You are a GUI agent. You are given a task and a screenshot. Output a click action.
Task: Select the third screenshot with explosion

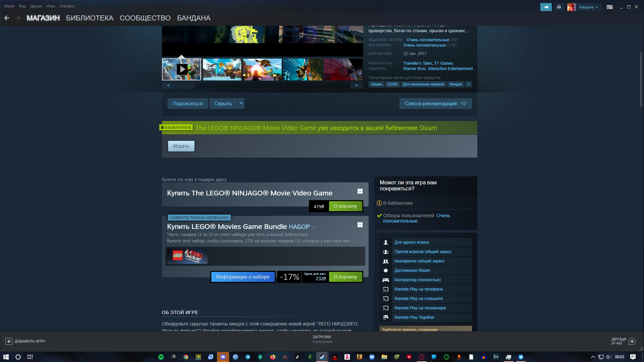tap(262, 69)
